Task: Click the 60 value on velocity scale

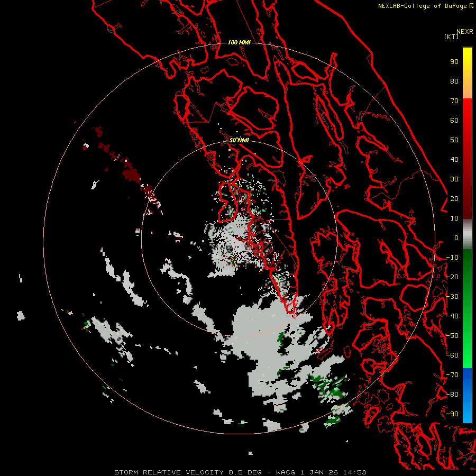Action: 454,121
